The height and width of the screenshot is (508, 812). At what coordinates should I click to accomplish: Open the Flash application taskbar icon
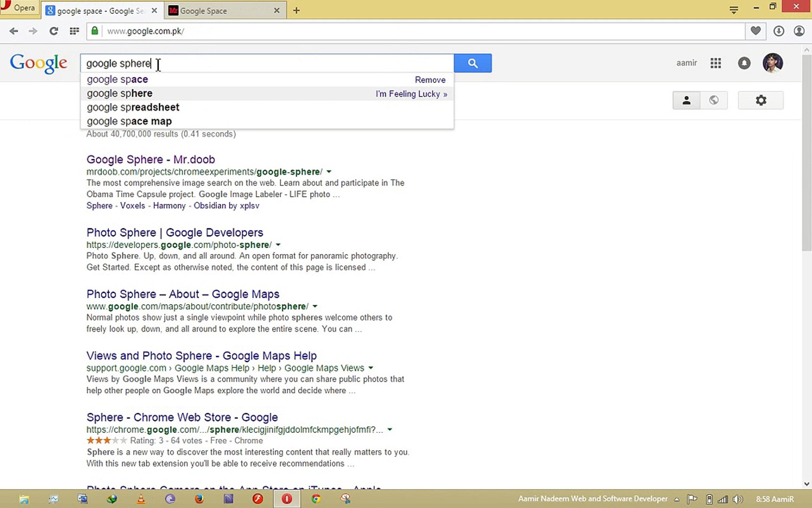[258, 499]
